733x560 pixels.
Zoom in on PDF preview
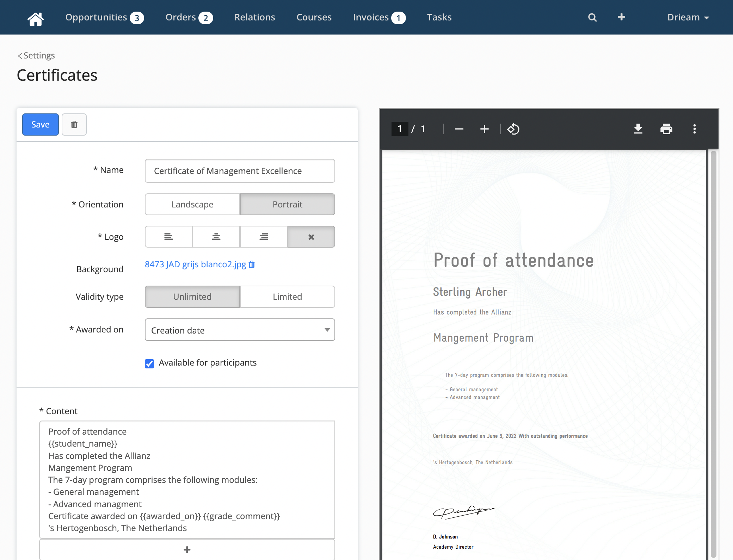[485, 129]
